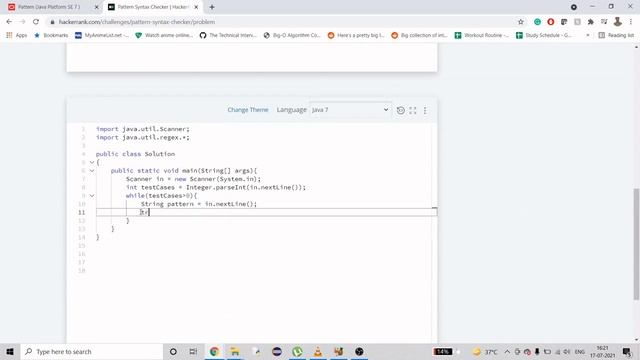The image size is (640, 360).
Task: Open the green Grammarly extension icon
Action: pos(538,22)
